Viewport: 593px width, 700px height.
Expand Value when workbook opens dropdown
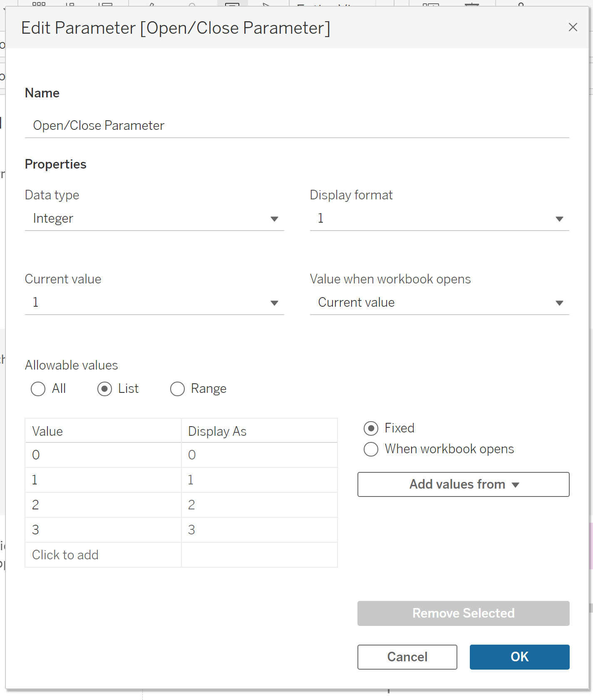click(x=439, y=303)
